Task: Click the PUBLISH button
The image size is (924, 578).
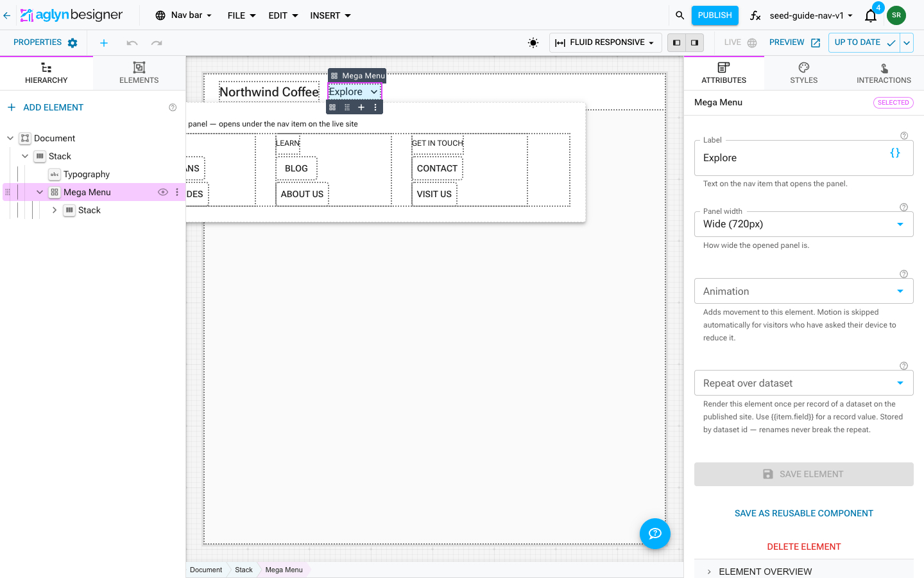Action: (715, 15)
